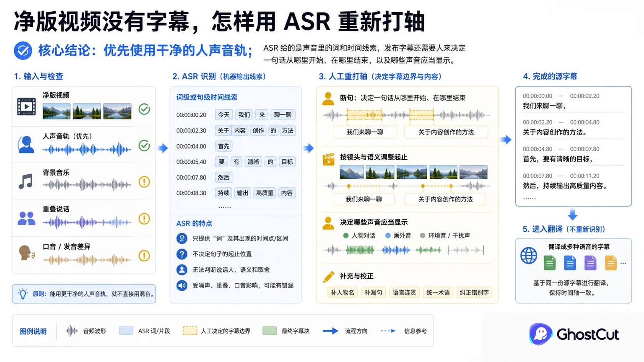This screenshot has width=644, height=362.
Task: Click the person icon beside 无法判断说话人、语义和取舍
Action: coord(182,269)
